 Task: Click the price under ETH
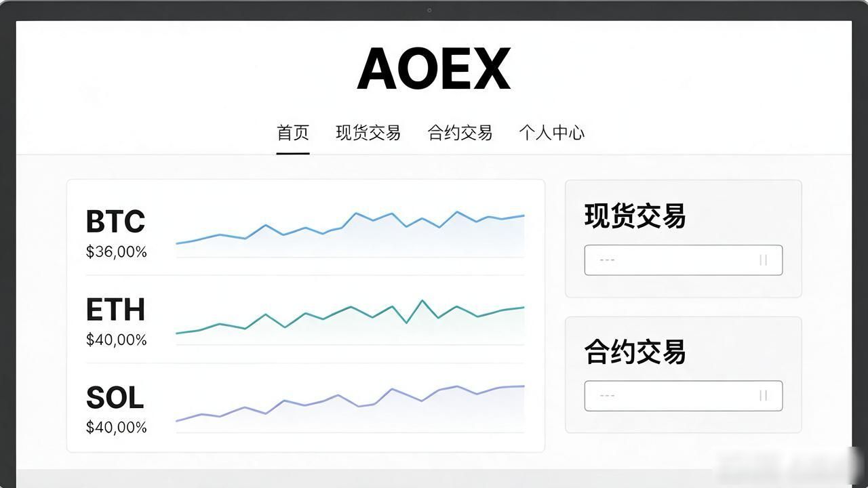coord(117,340)
